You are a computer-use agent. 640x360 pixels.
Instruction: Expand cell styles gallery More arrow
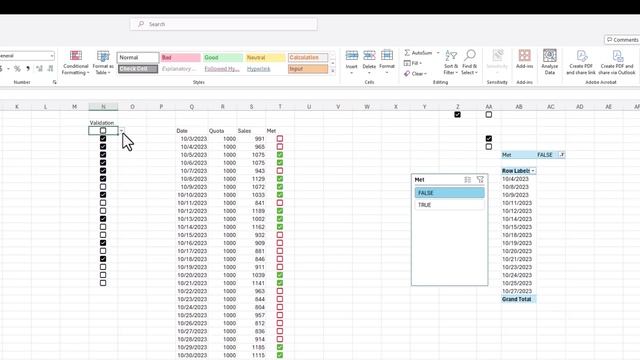pyautogui.click(x=333, y=71)
